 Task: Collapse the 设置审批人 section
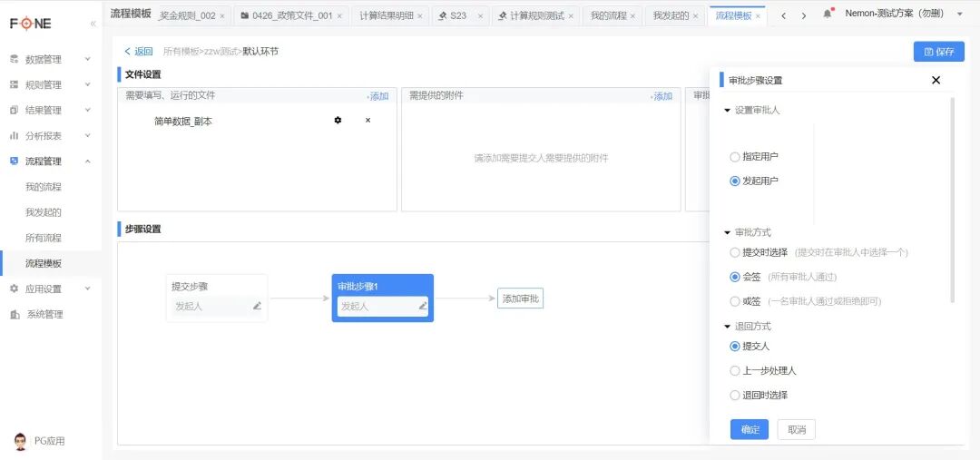tap(727, 111)
